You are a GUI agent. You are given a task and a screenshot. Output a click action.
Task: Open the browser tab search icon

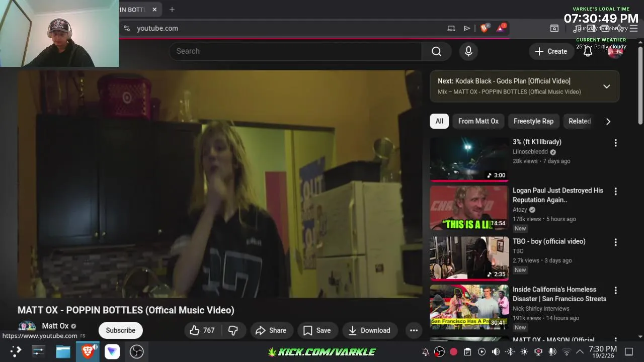point(554,28)
